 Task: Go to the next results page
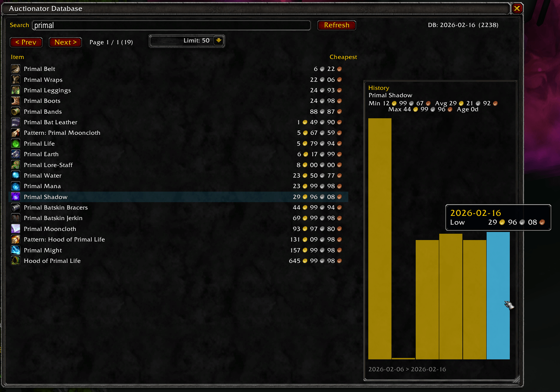coord(65,42)
